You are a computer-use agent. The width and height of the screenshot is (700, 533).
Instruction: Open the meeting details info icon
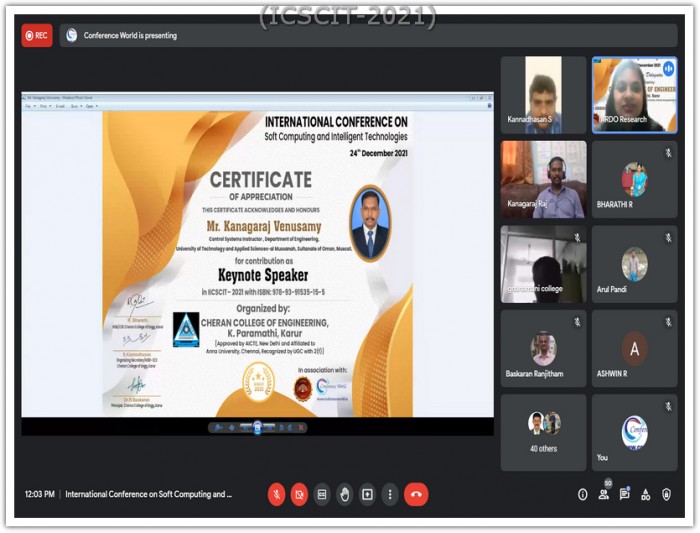click(x=582, y=494)
